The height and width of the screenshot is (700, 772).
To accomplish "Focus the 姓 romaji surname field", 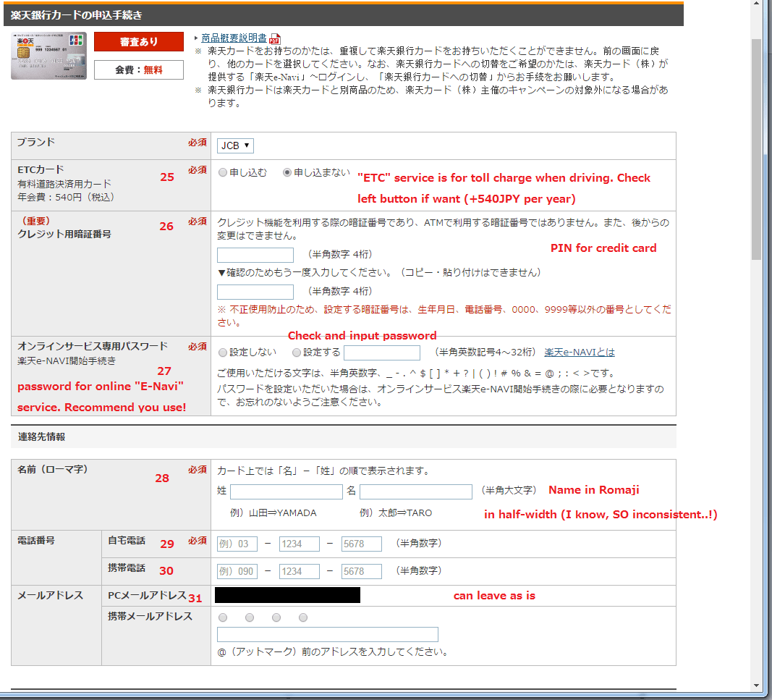I will point(286,492).
